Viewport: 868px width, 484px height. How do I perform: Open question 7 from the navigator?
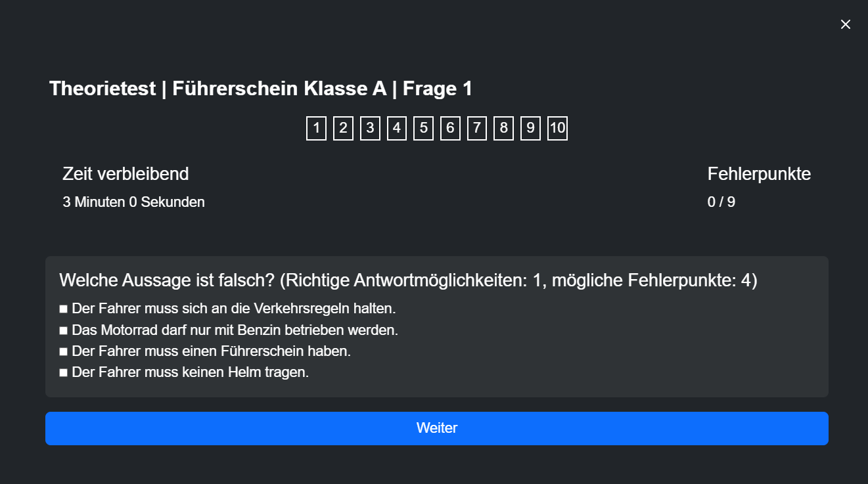477,128
